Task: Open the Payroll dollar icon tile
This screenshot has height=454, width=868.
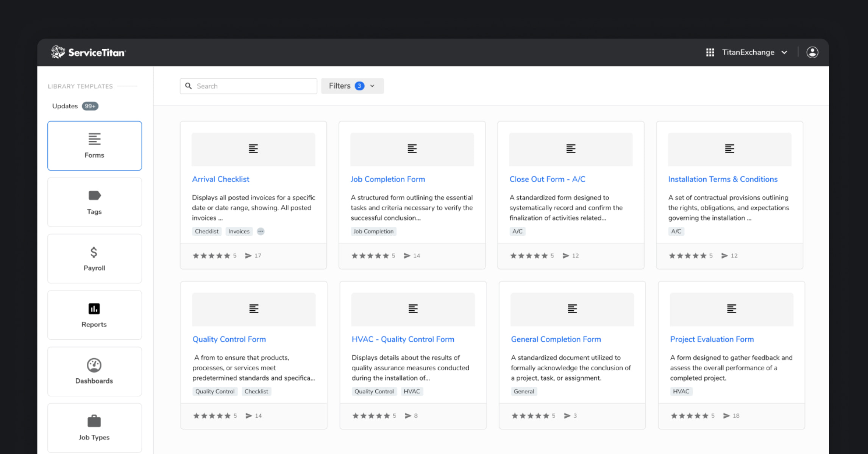Action: tap(94, 252)
